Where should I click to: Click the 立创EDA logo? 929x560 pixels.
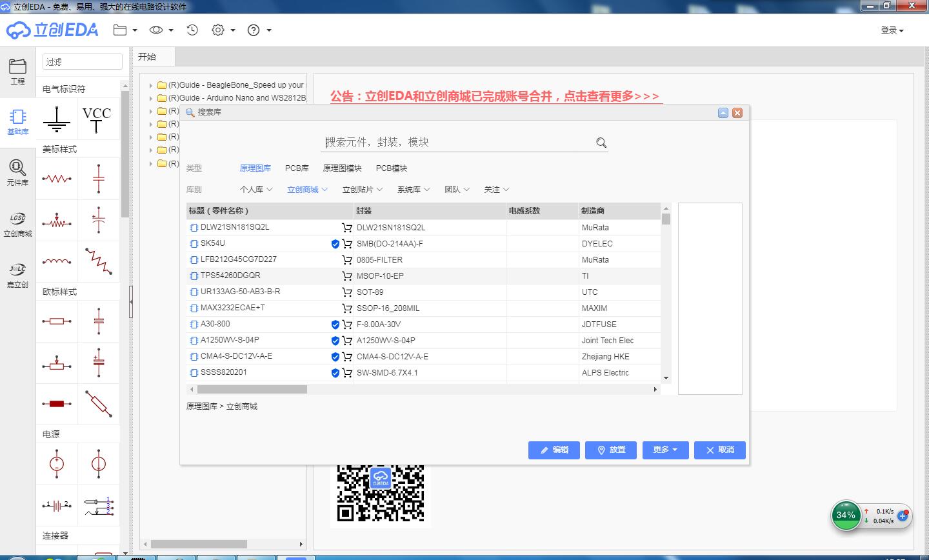tap(52, 30)
